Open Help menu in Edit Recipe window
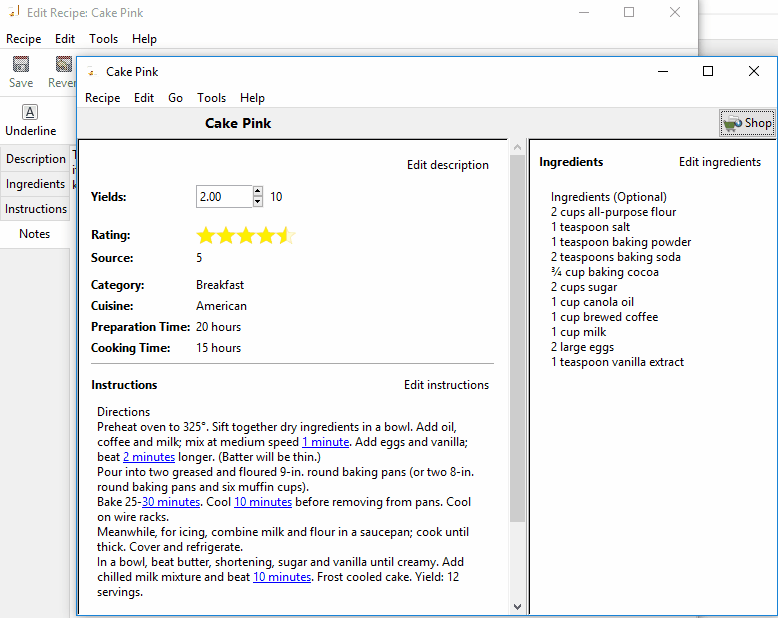This screenshot has height=618, width=778. coord(144,39)
